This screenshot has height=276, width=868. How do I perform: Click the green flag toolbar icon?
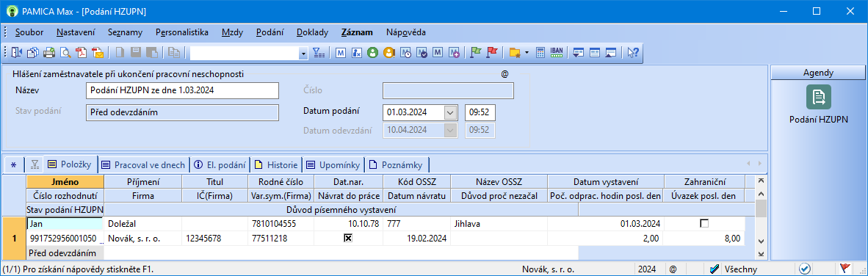point(475,53)
